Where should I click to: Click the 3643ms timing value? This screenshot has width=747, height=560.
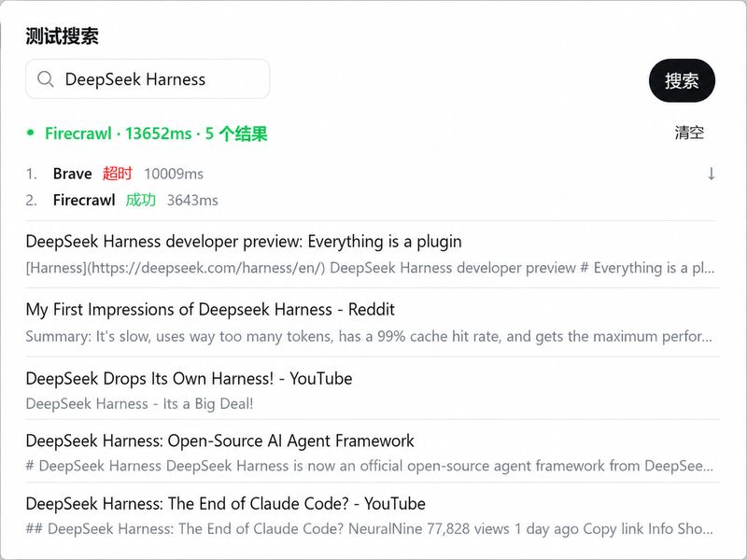(x=192, y=200)
